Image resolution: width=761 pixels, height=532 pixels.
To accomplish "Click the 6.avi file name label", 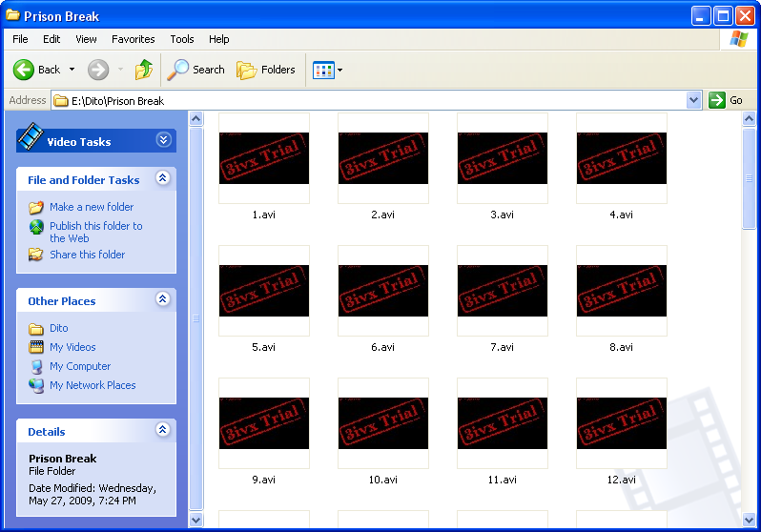I will pyautogui.click(x=383, y=347).
